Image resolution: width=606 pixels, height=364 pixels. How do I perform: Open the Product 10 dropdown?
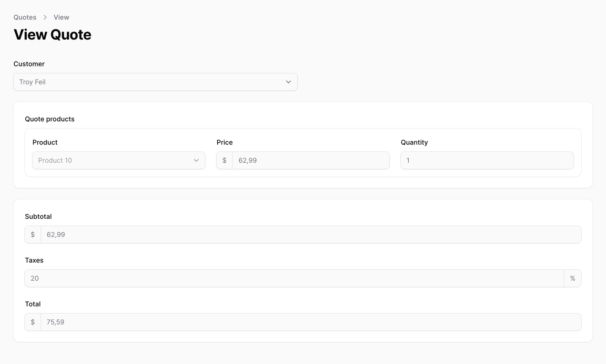point(112,160)
